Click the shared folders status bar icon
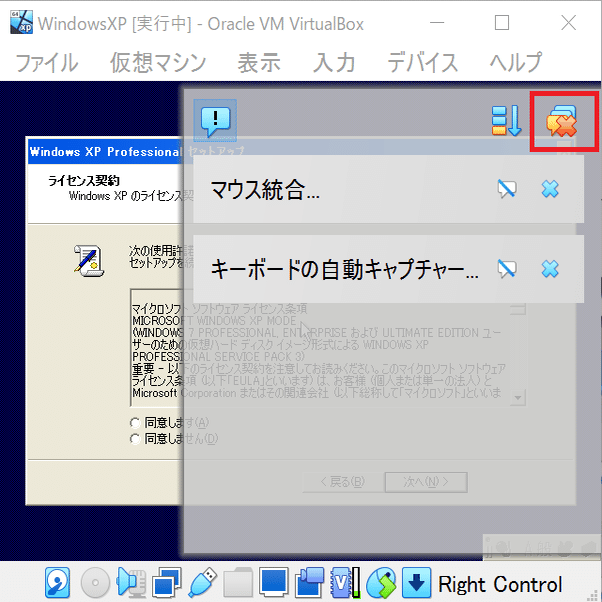This screenshot has width=602, height=602. 238,582
